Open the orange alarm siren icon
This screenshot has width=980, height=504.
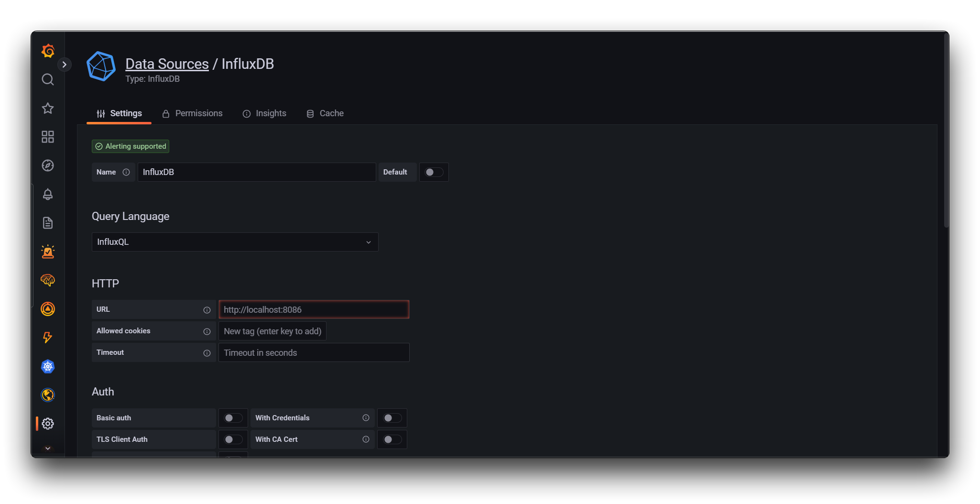pos(48,252)
